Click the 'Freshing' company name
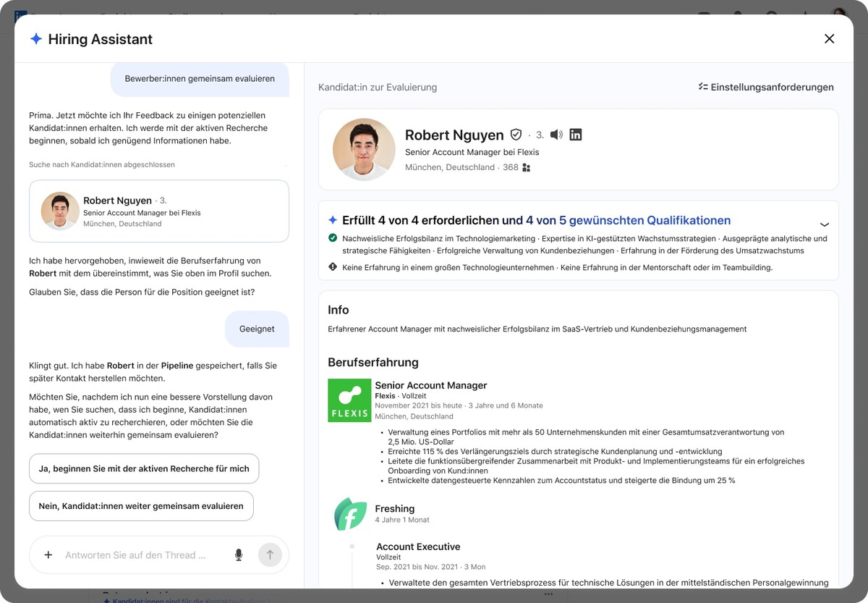The width and height of the screenshot is (868, 603). 395,509
